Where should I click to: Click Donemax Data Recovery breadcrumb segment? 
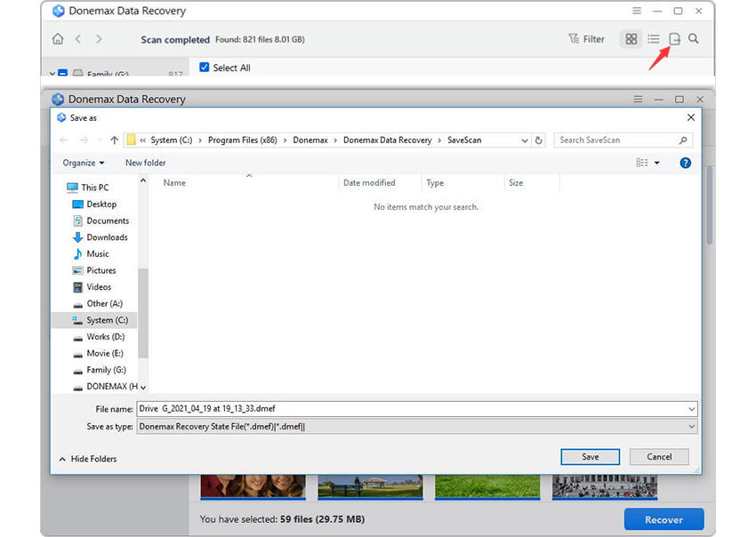387,140
